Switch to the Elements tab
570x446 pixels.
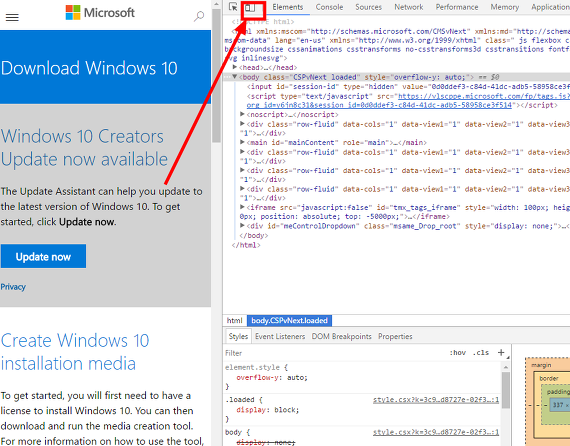pyautogui.click(x=288, y=7)
